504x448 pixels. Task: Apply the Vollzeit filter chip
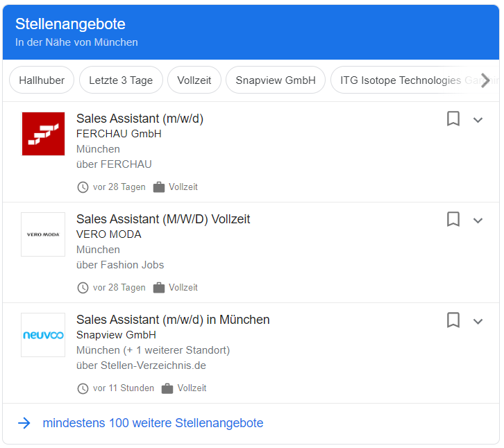tap(194, 80)
